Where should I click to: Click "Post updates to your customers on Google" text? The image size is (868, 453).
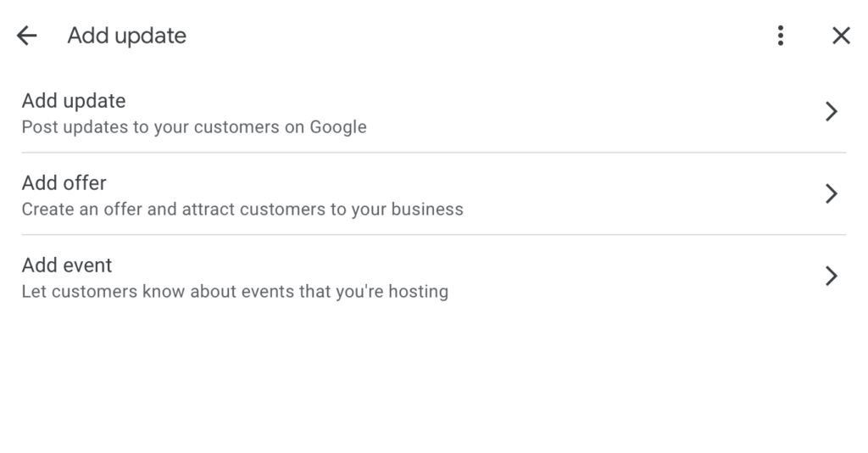(194, 127)
